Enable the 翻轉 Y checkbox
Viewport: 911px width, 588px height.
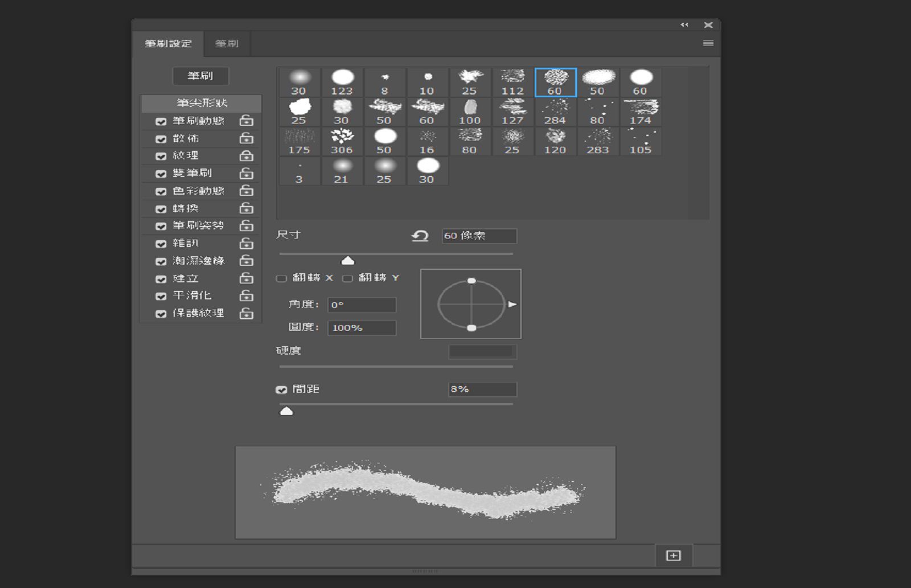click(x=347, y=278)
